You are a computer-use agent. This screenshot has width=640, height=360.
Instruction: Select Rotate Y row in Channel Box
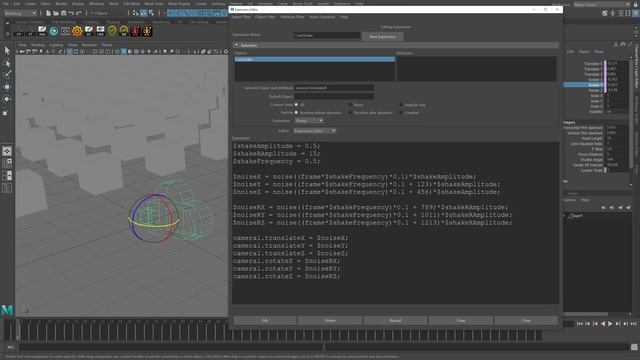click(x=584, y=85)
